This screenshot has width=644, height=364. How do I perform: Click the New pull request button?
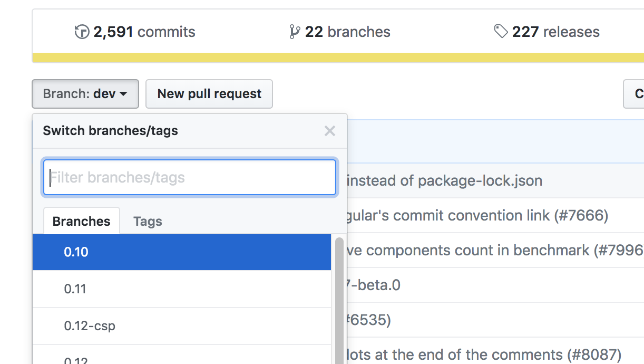click(x=209, y=94)
